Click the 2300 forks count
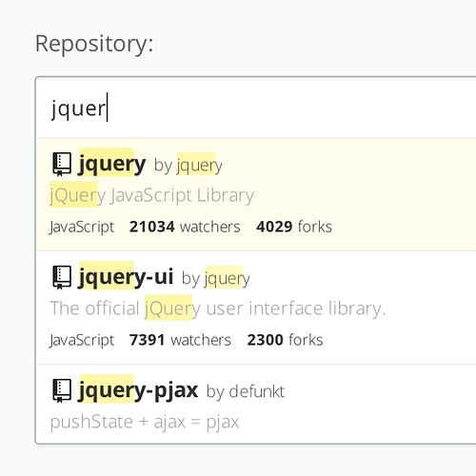This screenshot has height=476, width=476. [285, 340]
